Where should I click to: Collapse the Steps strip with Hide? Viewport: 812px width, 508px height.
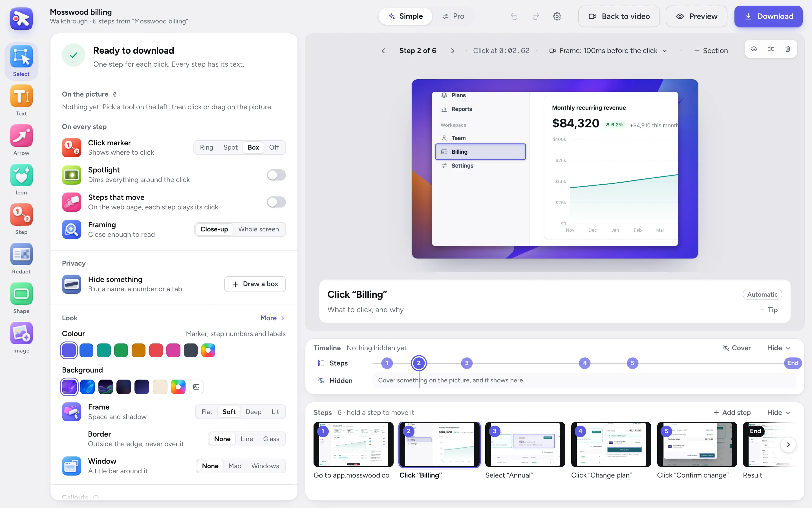tap(778, 412)
